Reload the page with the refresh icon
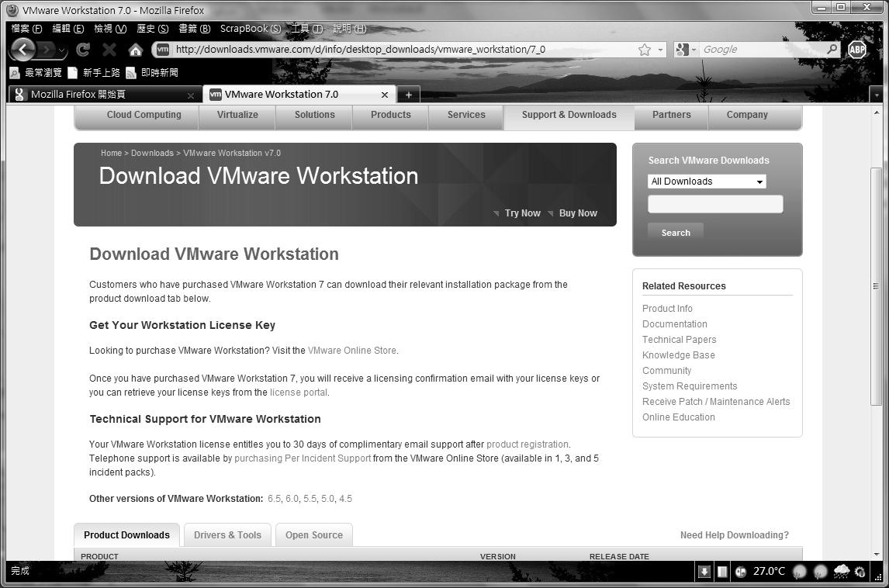This screenshot has width=889, height=588. tap(83, 50)
